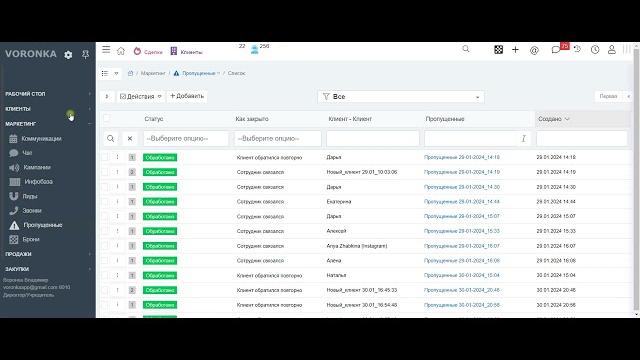Open the Клиенты shortcut in top bar
Image resolution: width=640 pixels, height=360 pixels.
(x=186, y=51)
